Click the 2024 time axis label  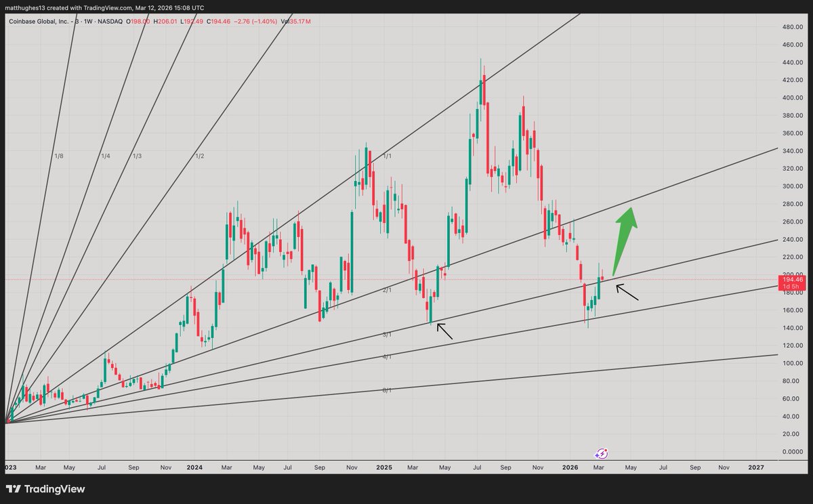(x=195, y=467)
